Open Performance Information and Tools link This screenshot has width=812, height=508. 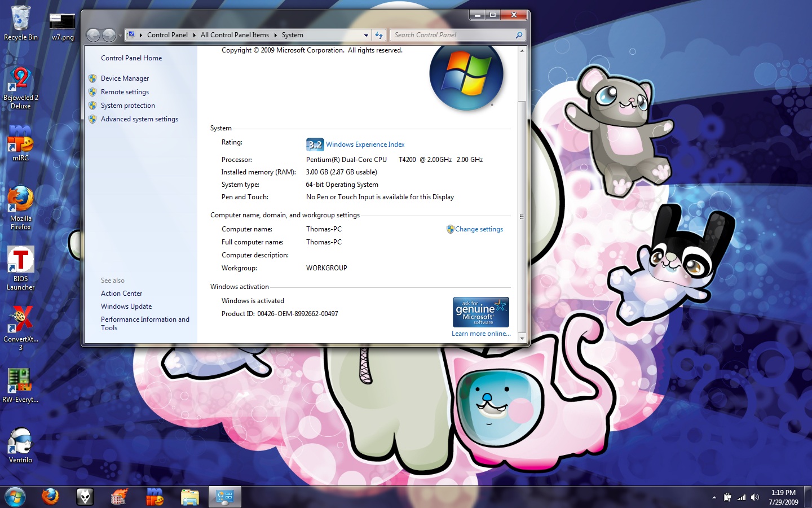[x=145, y=323]
